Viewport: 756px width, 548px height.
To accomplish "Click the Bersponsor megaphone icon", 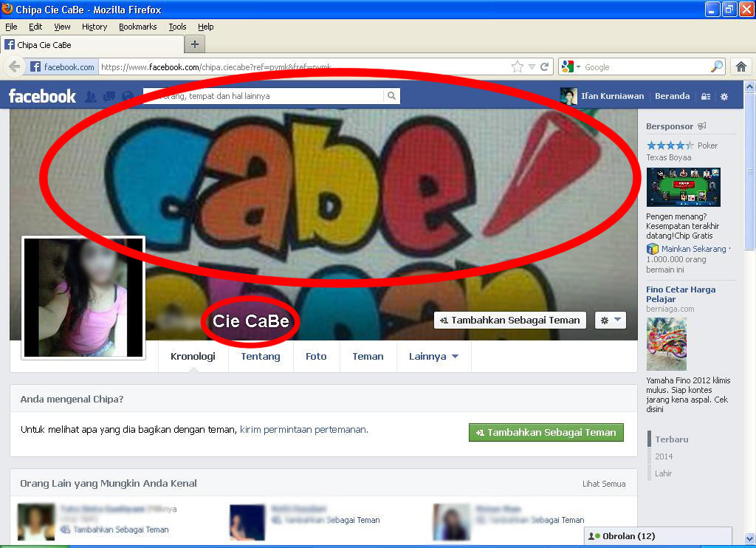I will click(x=702, y=126).
